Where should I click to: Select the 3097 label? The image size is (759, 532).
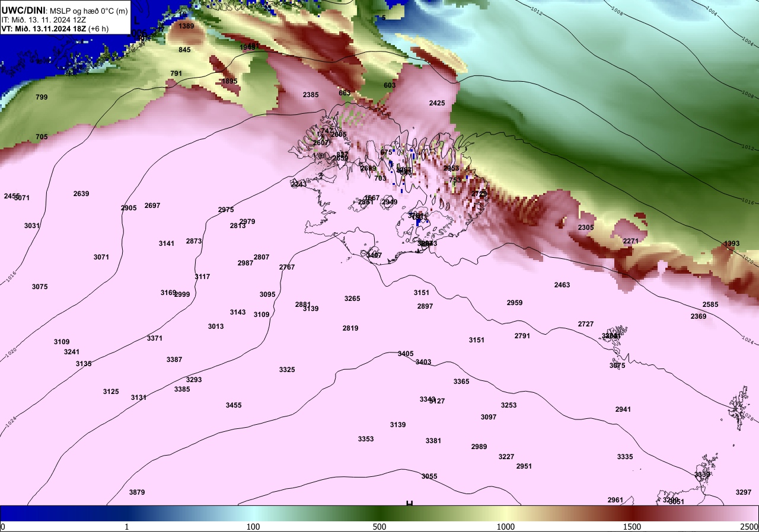[489, 417]
